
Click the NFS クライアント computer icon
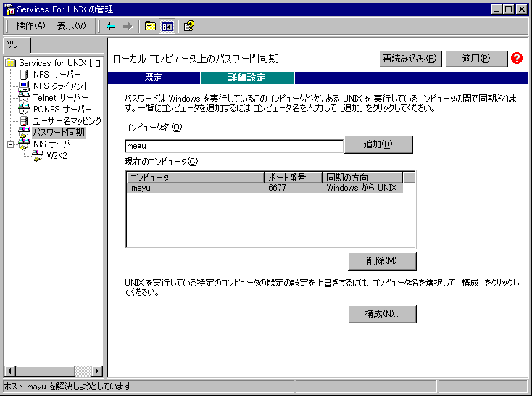(24, 86)
